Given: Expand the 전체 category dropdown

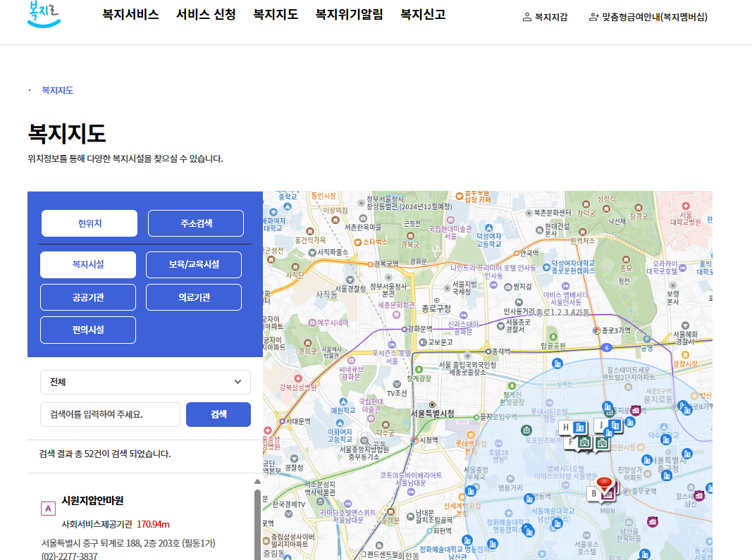Looking at the screenshot, I should tap(145, 382).
